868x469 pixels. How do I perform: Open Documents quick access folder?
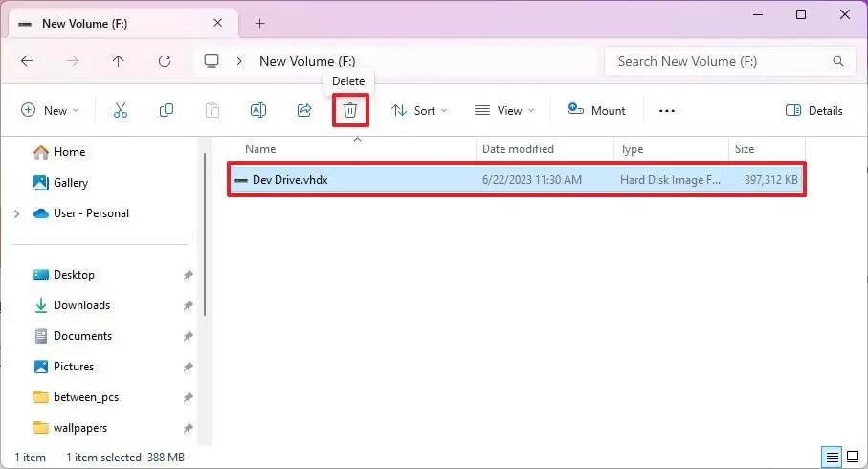73,336
